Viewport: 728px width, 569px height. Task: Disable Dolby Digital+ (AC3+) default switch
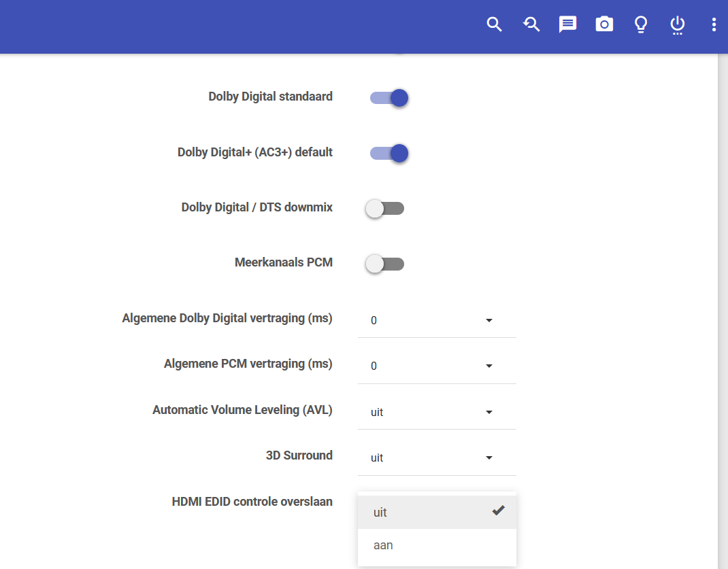(389, 153)
